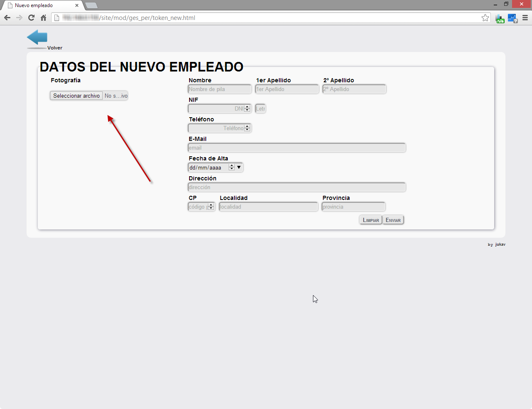Screen dimensions: 532x409
Task: Click the E-Mail input field
Action: 296,148
